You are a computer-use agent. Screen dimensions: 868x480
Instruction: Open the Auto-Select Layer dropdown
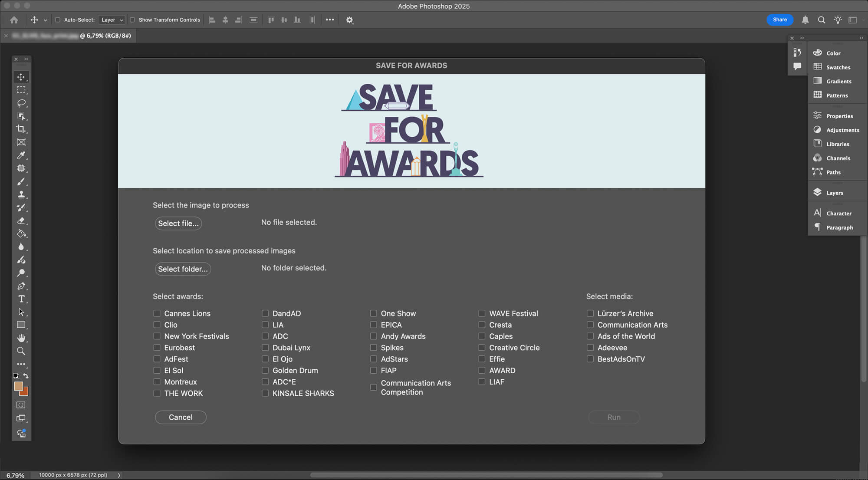[x=112, y=20]
